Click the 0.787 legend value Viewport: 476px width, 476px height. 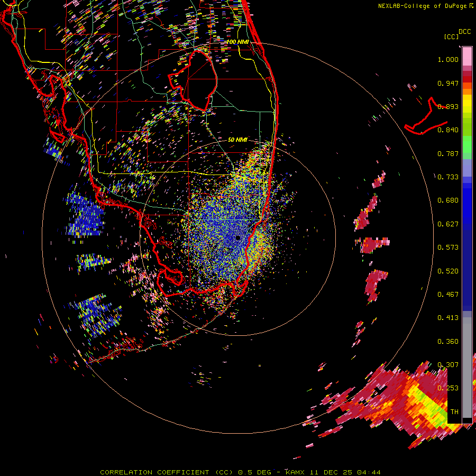coord(448,153)
